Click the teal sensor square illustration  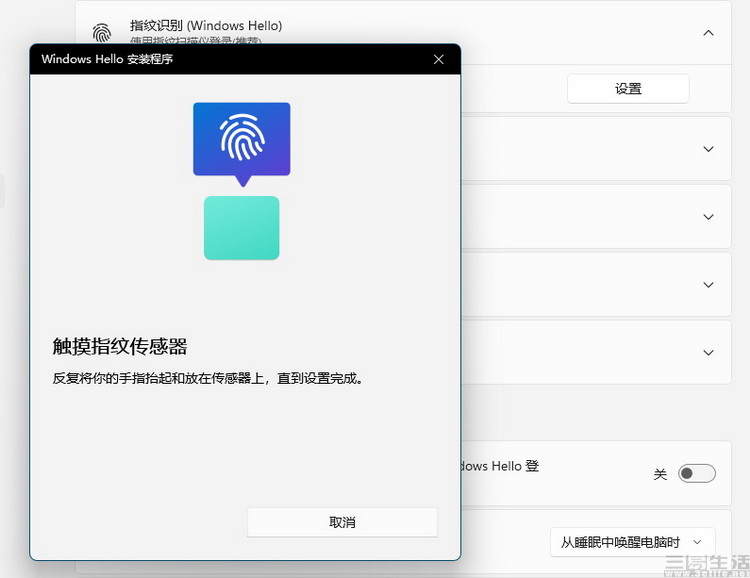(242, 228)
